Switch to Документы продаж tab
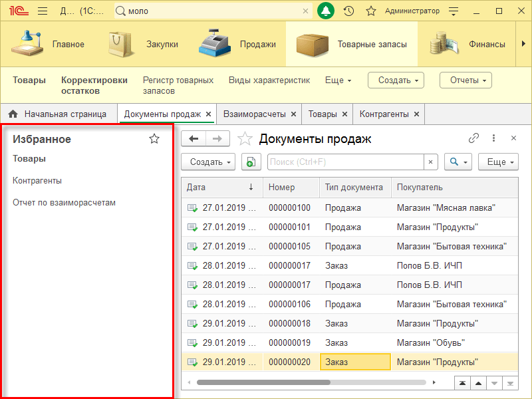Screen dimensions: 532x399 (162, 114)
